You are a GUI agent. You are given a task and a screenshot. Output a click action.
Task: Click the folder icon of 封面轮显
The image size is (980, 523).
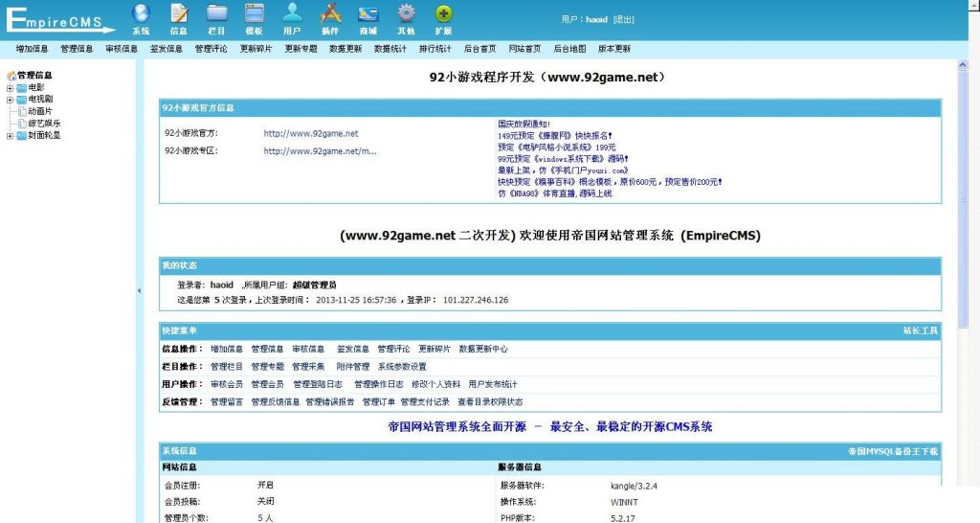[x=22, y=135]
